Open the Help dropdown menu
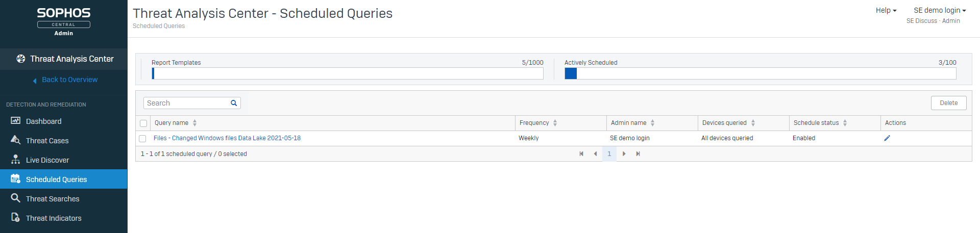Image resolution: width=980 pixels, height=233 pixels. pos(886,10)
